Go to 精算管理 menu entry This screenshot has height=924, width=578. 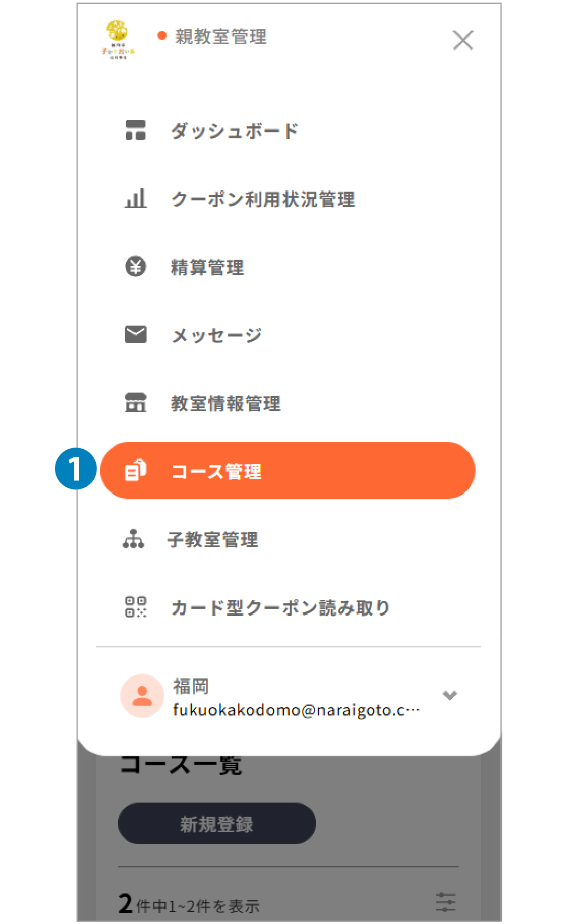pyautogui.click(x=208, y=267)
